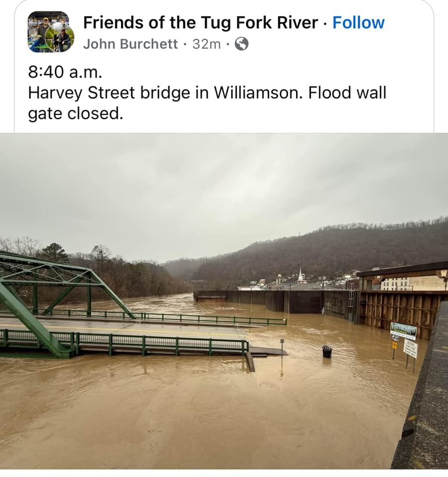Click the black trash can in floodwater

(x=327, y=352)
